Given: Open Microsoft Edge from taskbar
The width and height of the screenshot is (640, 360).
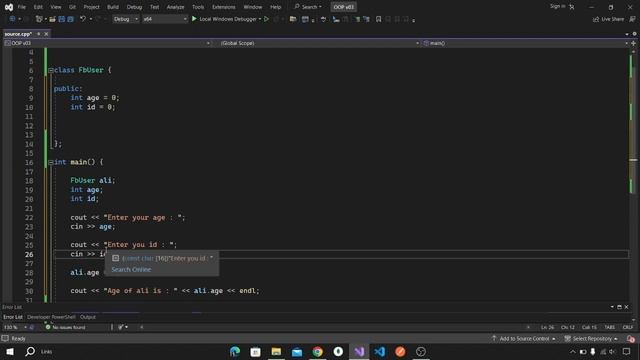Looking at the screenshot, I should (x=235, y=351).
